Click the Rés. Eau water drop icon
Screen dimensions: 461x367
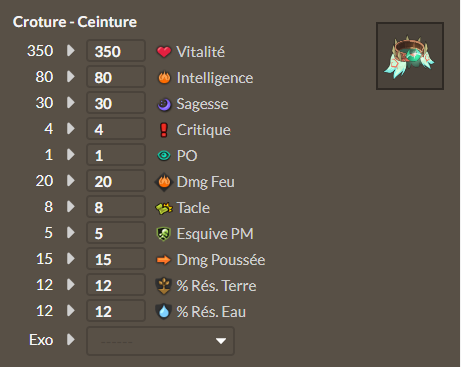[164, 311]
